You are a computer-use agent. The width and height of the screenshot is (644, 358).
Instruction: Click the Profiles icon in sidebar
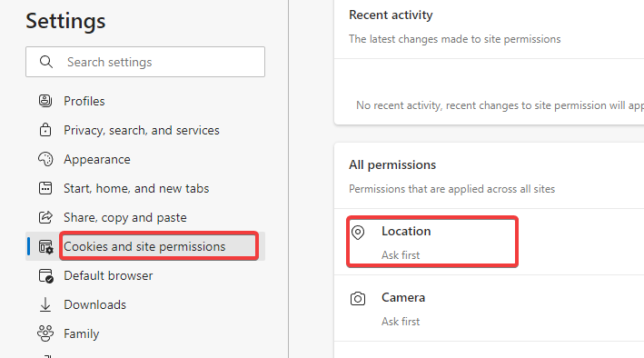click(45, 101)
